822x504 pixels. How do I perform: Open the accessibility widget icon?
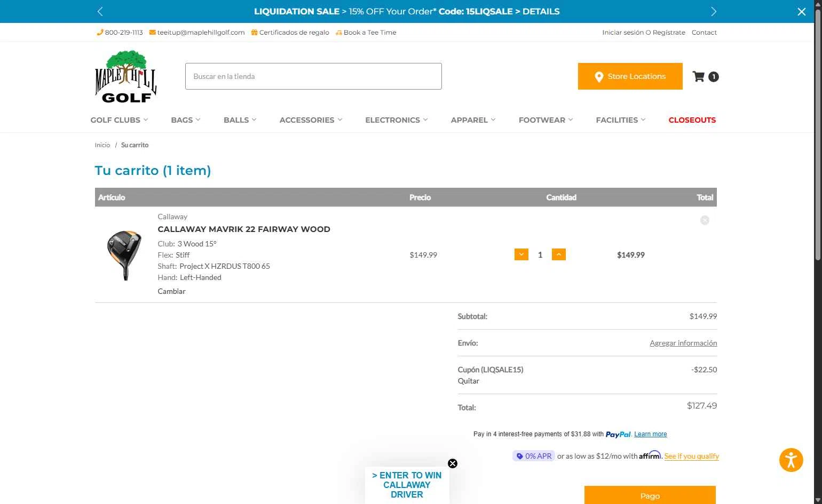tap(791, 460)
